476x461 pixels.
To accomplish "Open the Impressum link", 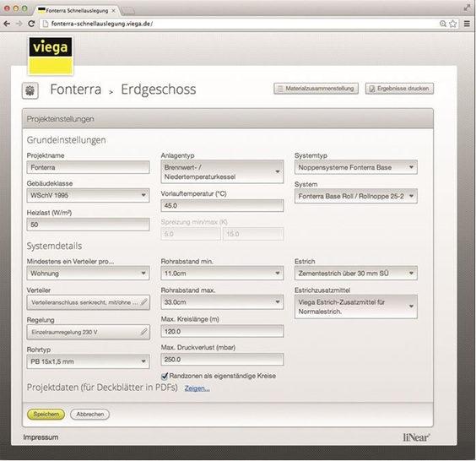I will pos(41,437).
